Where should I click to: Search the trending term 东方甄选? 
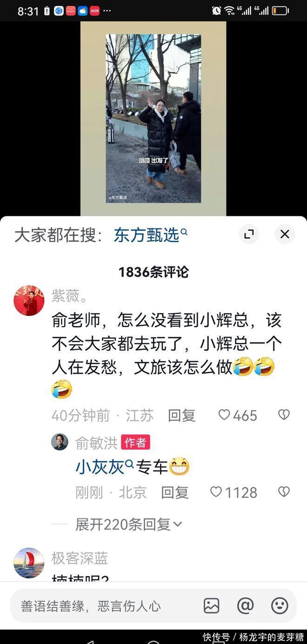150,235
